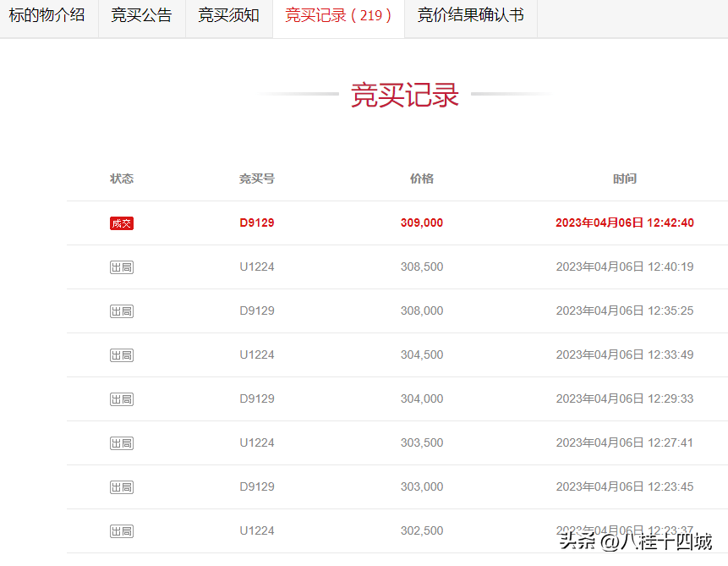Switch to the 竞买记录 tab
The height and width of the screenshot is (566, 728).
(338, 19)
